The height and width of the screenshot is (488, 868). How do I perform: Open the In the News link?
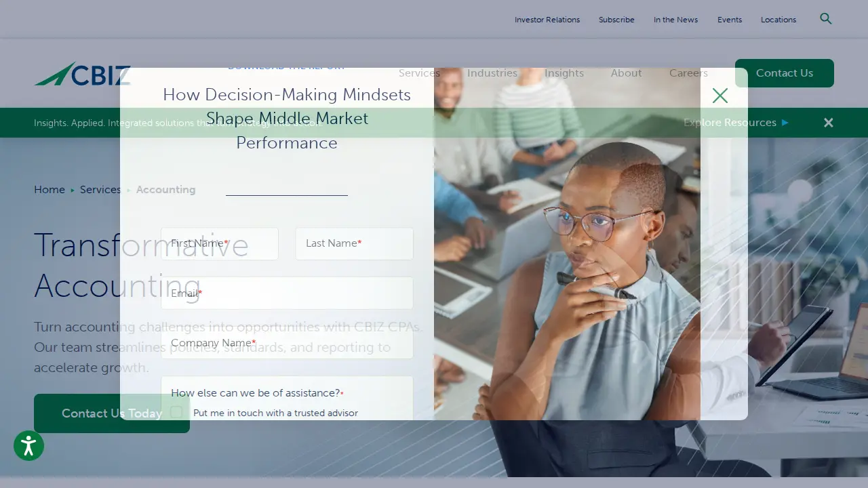point(675,20)
